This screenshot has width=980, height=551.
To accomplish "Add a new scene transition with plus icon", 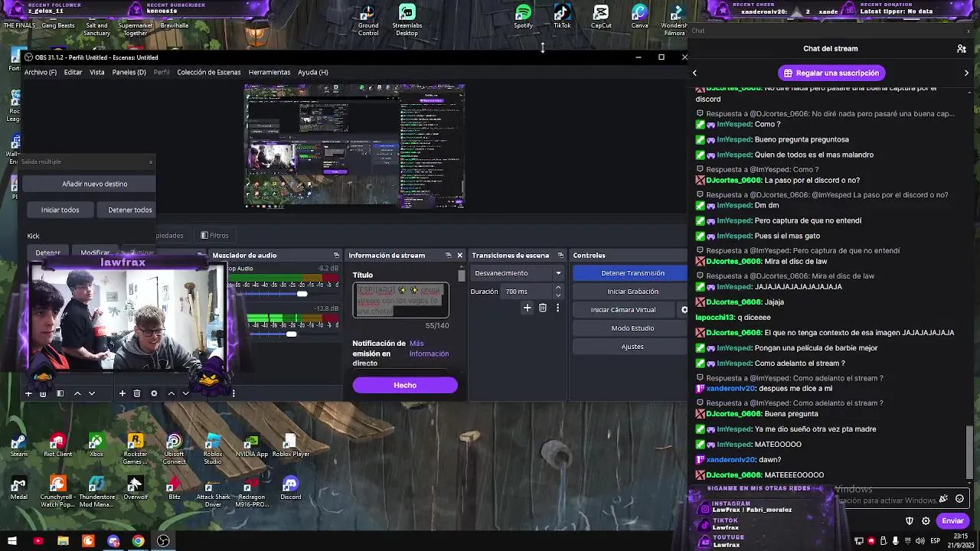I will click(527, 308).
